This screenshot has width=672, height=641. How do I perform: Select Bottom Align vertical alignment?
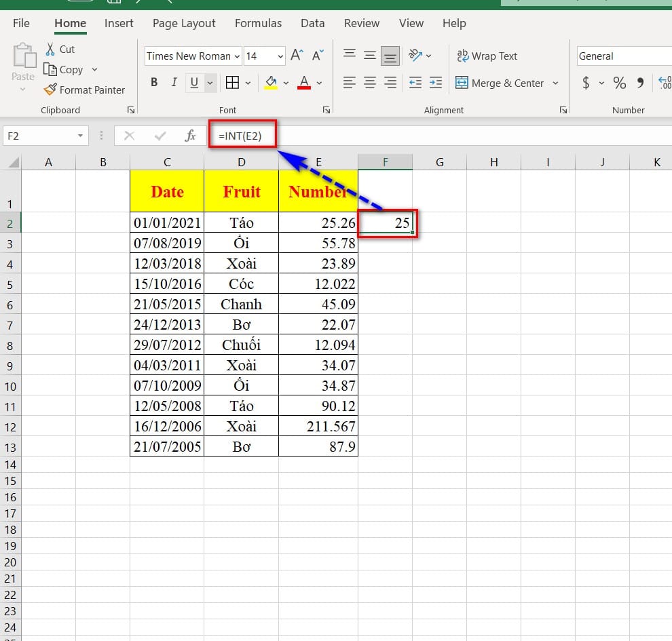coord(390,56)
